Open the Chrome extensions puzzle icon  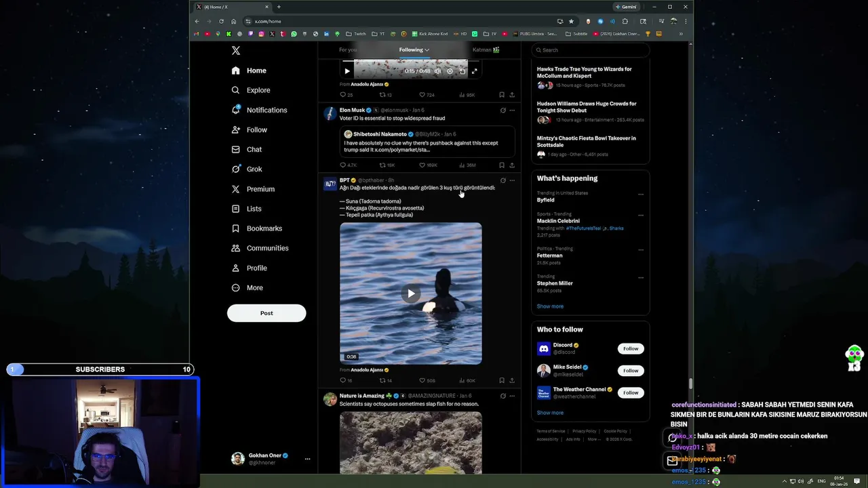click(x=625, y=21)
